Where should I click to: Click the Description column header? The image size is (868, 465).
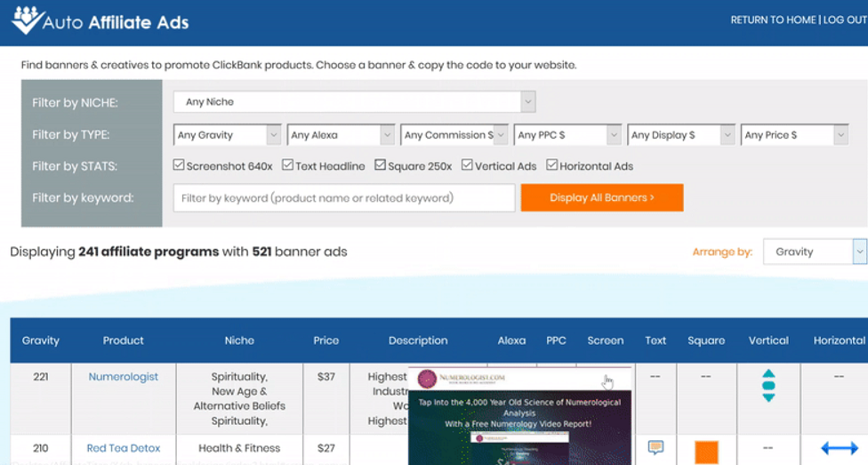(x=418, y=341)
